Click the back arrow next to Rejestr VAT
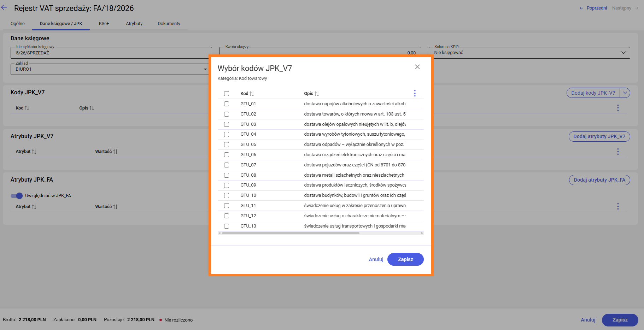Viewport: 644px width, 330px height. click(x=4, y=7)
